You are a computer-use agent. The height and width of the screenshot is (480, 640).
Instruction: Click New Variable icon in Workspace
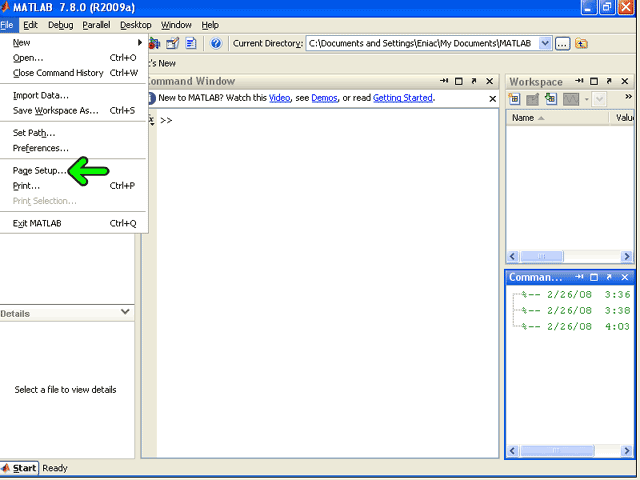[515, 98]
